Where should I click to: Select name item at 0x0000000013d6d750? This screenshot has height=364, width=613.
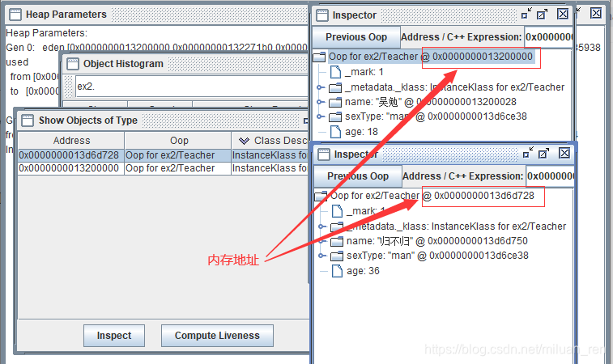tap(436, 241)
